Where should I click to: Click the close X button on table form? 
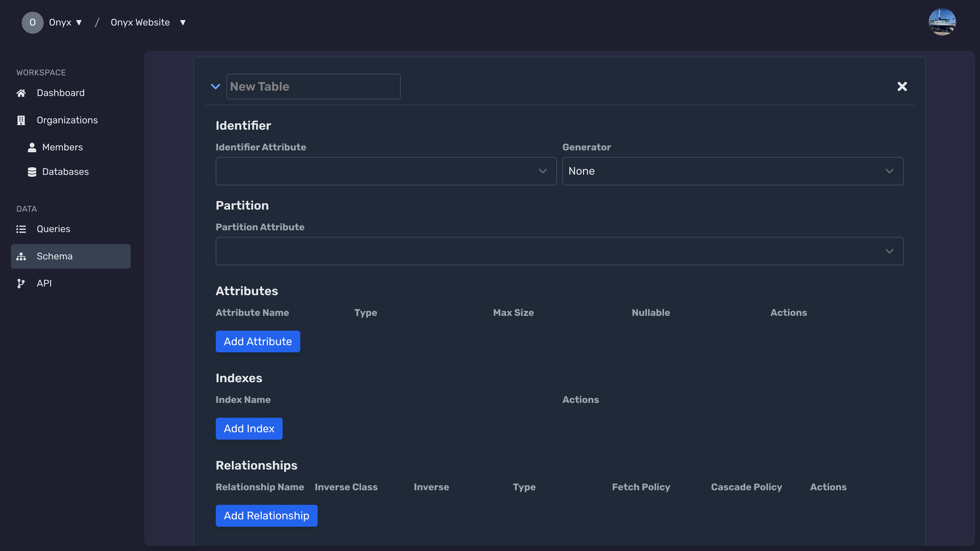point(901,86)
